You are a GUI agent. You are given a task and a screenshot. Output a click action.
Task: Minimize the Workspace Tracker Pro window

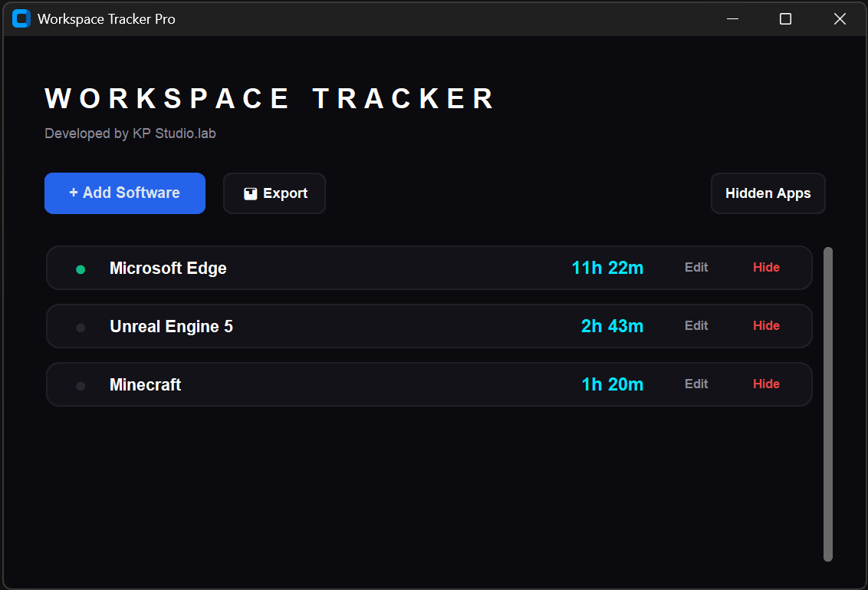[x=732, y=19]
